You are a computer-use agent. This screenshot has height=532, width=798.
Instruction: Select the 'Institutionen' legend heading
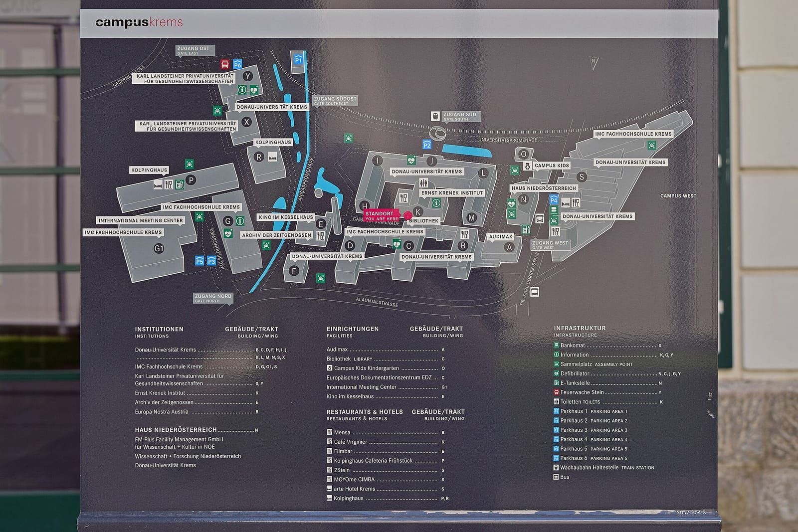(x=159, y=329)
